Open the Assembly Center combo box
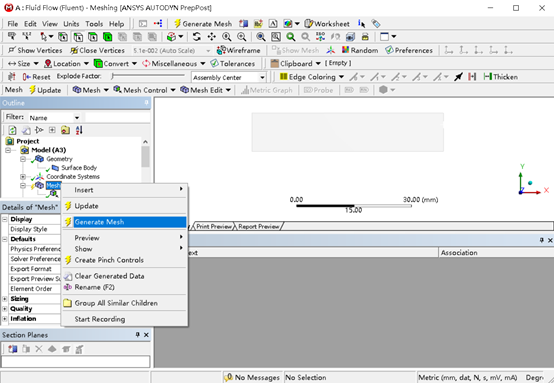Viewport: 554px width, 383px height. pyautogui.click(x=229, y=77)
